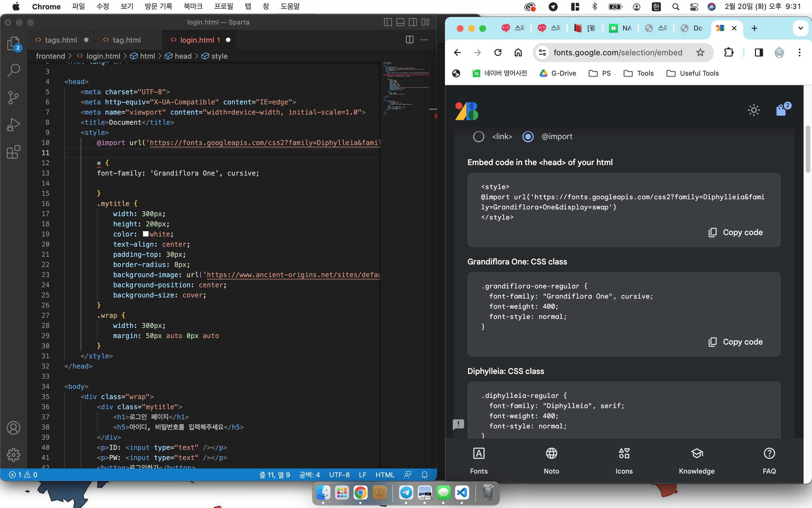Open the Useful Tools bookmarks folder
This screenshot has width=812, height=508.
[x=692, y=73]
